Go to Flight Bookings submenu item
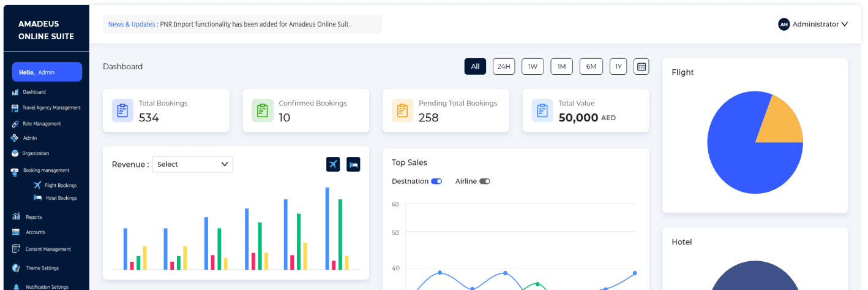Screen dimensions: 868x290 [x=60, y=185]
